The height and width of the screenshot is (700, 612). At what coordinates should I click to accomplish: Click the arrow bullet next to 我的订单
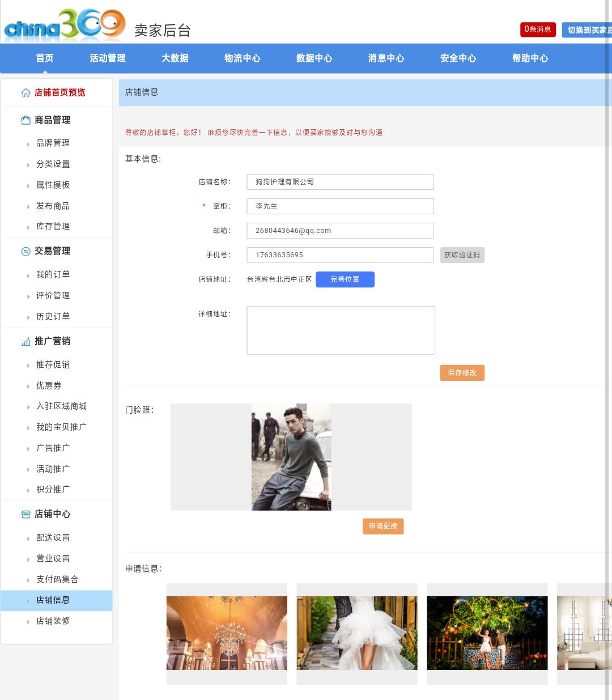28,275
